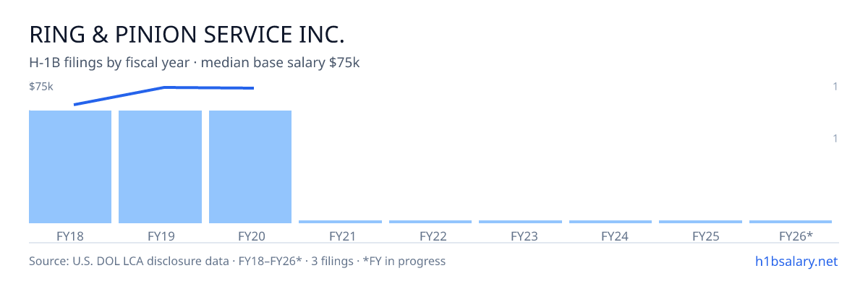Click the DOL LCA source footnote

coord(237,261)
